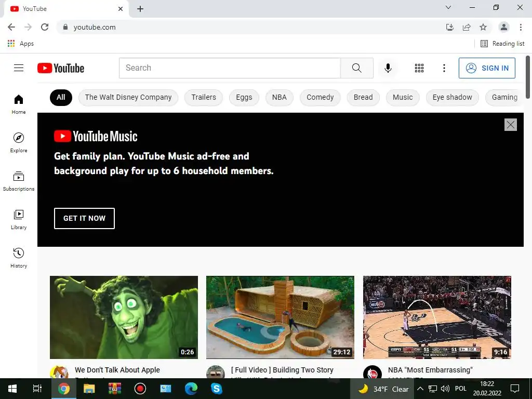Open the screen recorder taskbar icon
The width and height of the screenshot is (532, 399).
pos(140,389)
